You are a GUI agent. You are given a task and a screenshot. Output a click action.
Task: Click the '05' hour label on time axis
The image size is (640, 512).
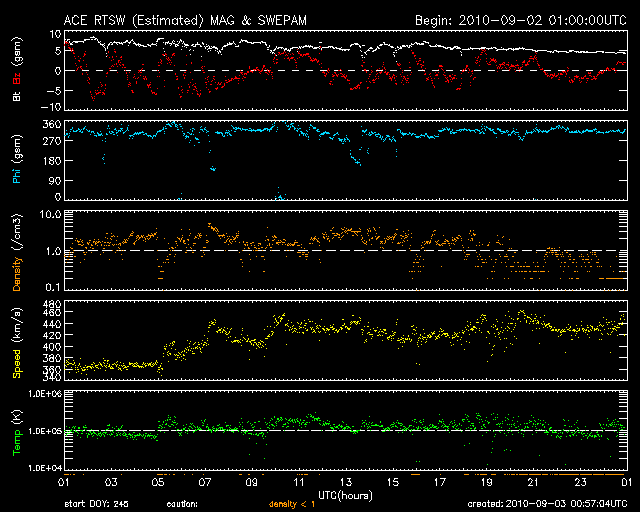tap(158, 483)
